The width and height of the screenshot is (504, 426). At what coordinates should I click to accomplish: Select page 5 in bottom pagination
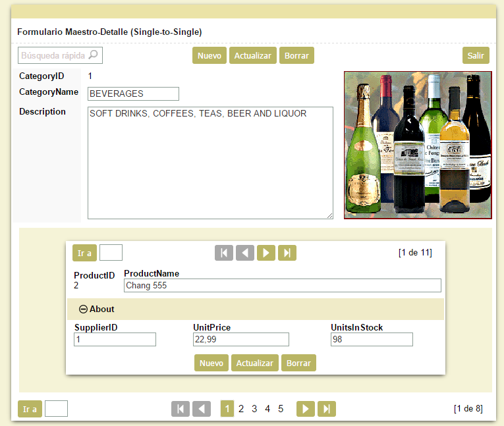[x=281, y=409]
